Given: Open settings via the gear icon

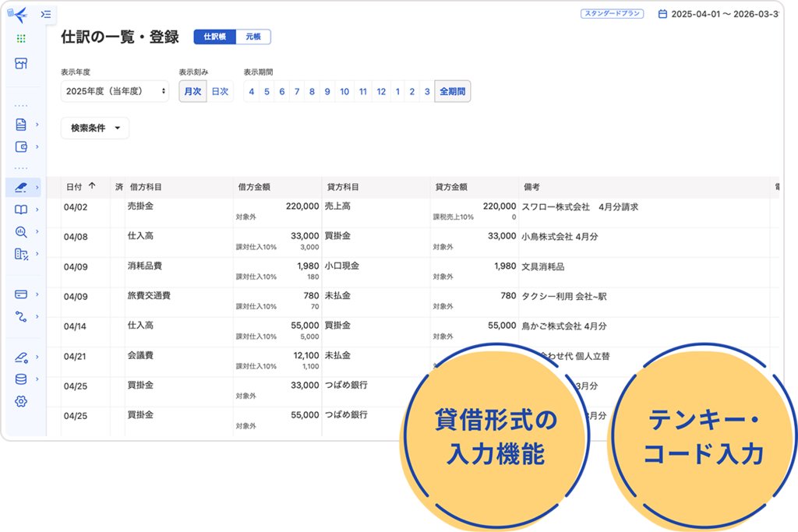Looking at the screenshot, I should (x=21, y=401).
